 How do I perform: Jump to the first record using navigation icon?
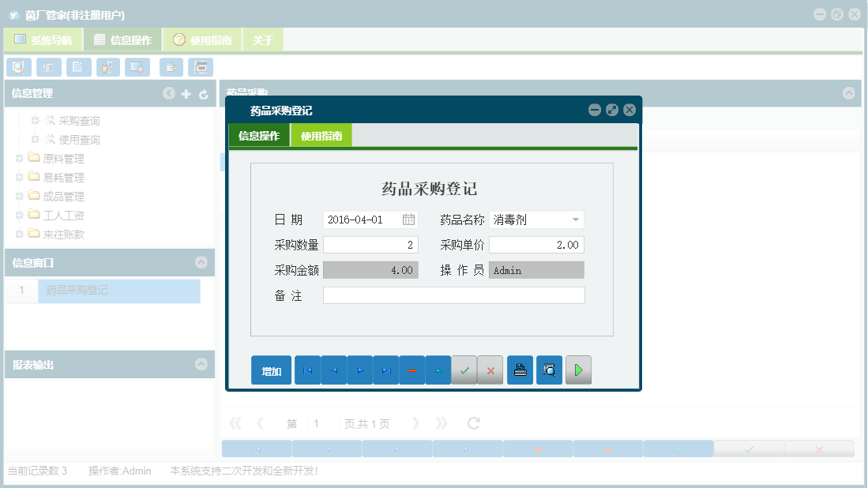click(307, 370)
